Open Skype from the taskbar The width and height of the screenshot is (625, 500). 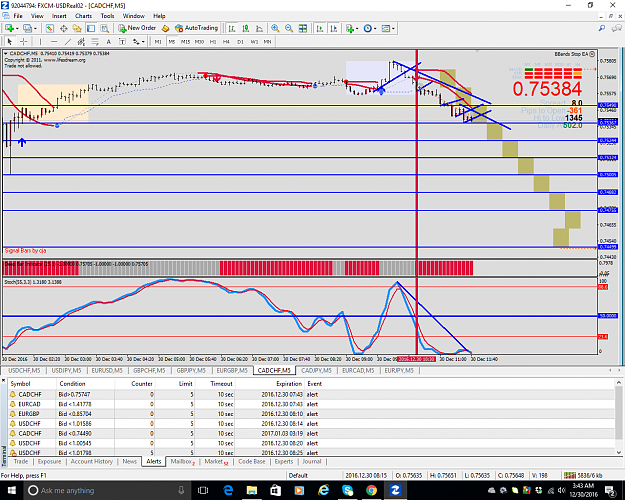coord(348,490)
